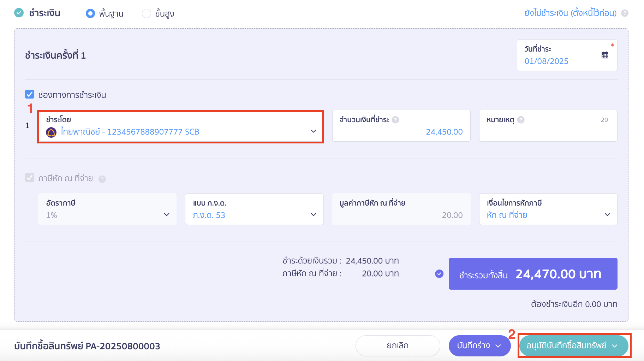Toggle the ภาษีหัก ณ ที่จ่าย checkbox
The width and height of the screenshot is (644, 361).
click(30, 178)
